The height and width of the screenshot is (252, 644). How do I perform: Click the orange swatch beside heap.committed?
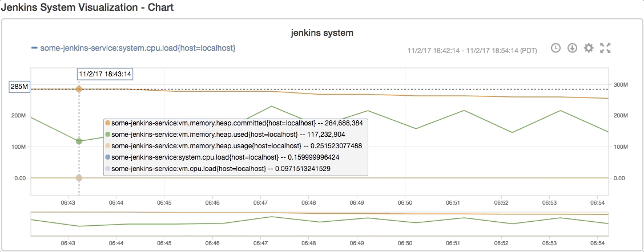coord(107,123)
